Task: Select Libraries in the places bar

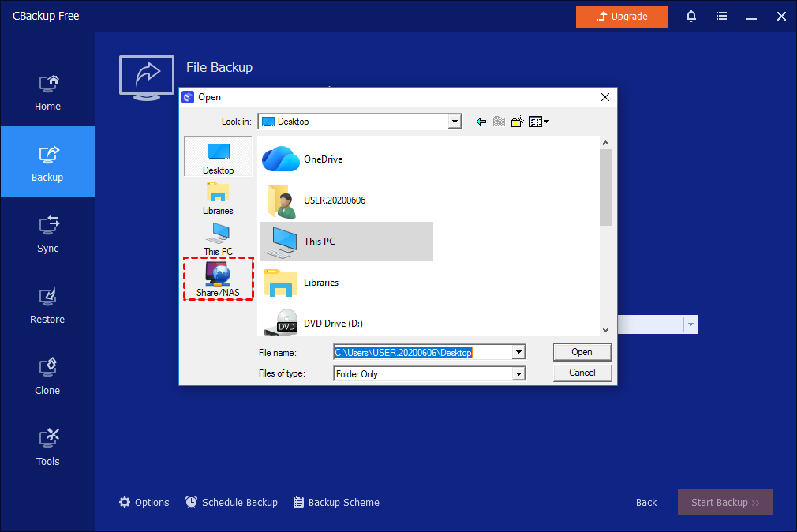Action: pyautogui.click(x=218, y=197)
